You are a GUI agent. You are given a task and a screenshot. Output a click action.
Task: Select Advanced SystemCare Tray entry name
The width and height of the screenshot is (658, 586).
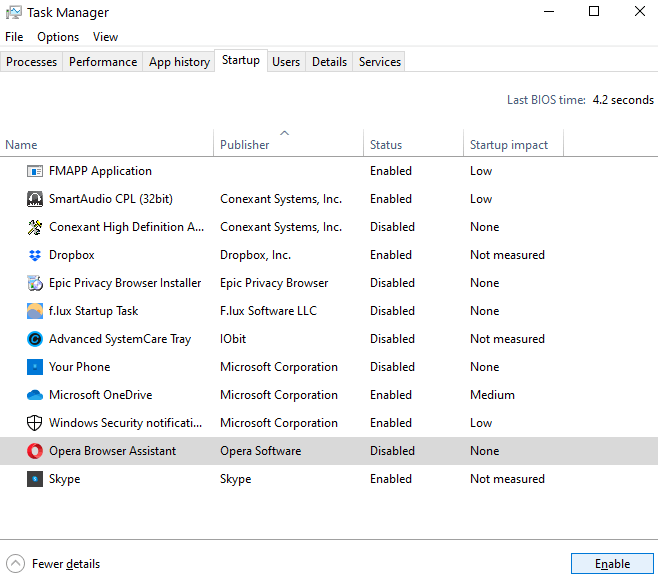[120, 339]
